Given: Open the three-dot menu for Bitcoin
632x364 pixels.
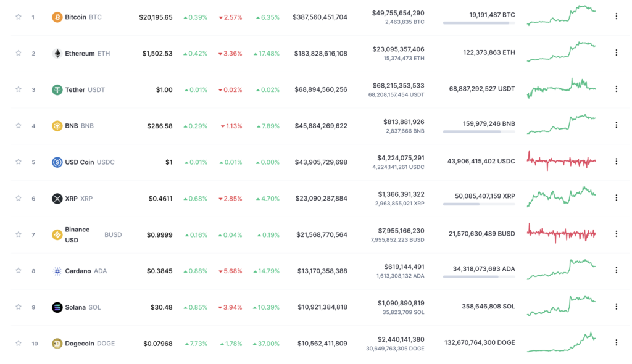Looking at the screenshot, I should [x=616, y=17].
